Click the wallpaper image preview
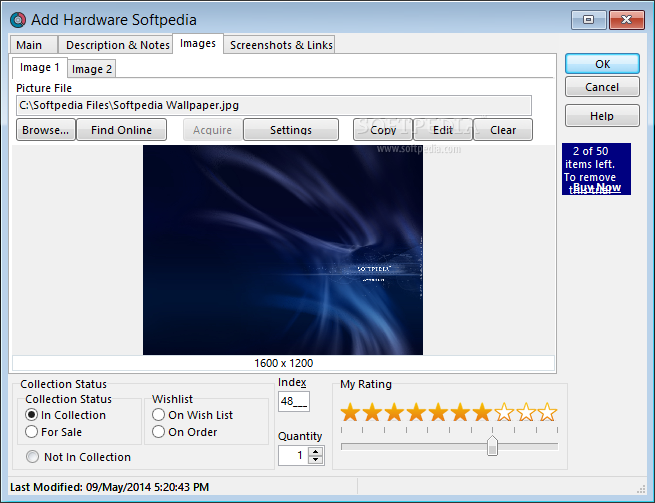Screen dimensions: 655x503 (x=283, y=250)
